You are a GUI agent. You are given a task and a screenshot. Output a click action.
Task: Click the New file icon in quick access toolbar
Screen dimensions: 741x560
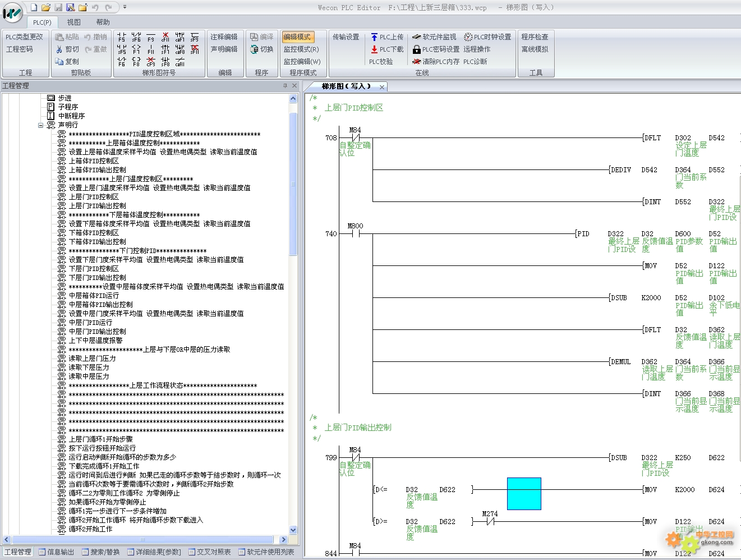click(34, 7)
